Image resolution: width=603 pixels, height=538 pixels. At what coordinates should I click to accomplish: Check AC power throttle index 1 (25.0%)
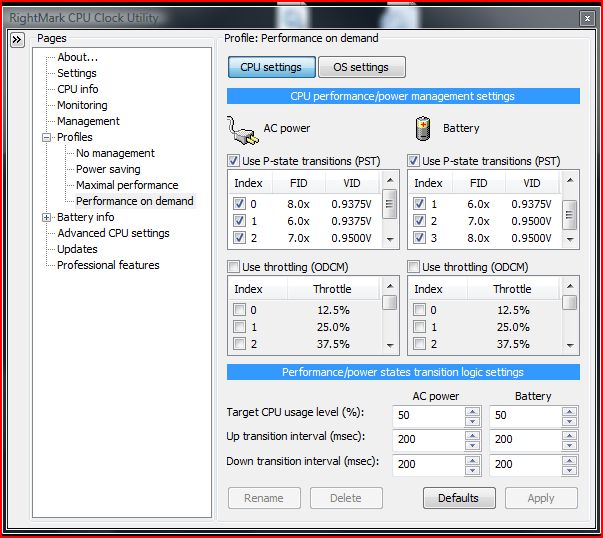[x=239, y=327]
